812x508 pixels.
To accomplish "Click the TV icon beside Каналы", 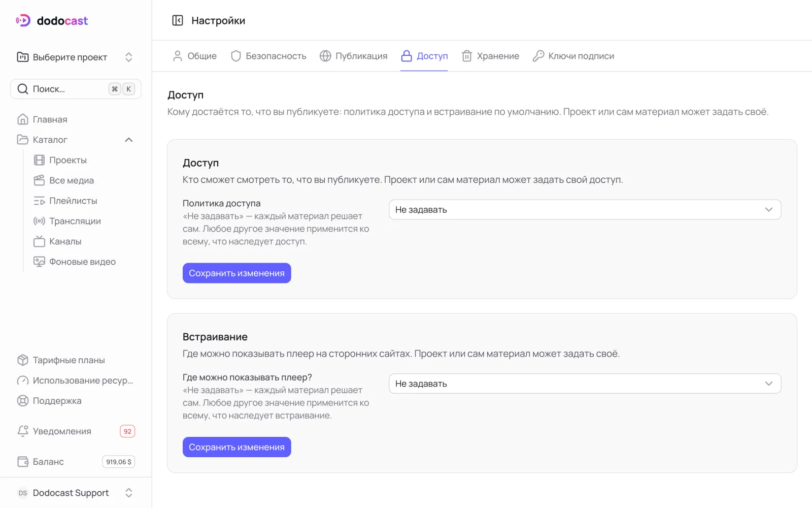I will [x=39, y=241].
